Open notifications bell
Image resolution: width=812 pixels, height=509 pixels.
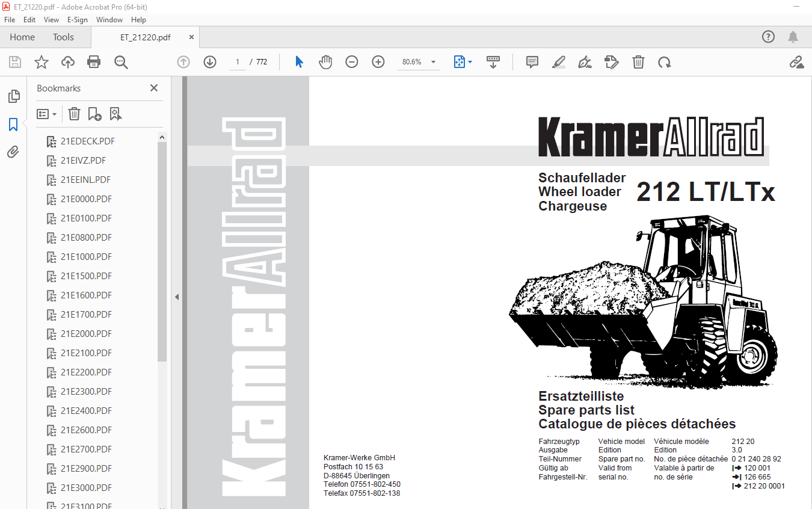click(793, 37)
